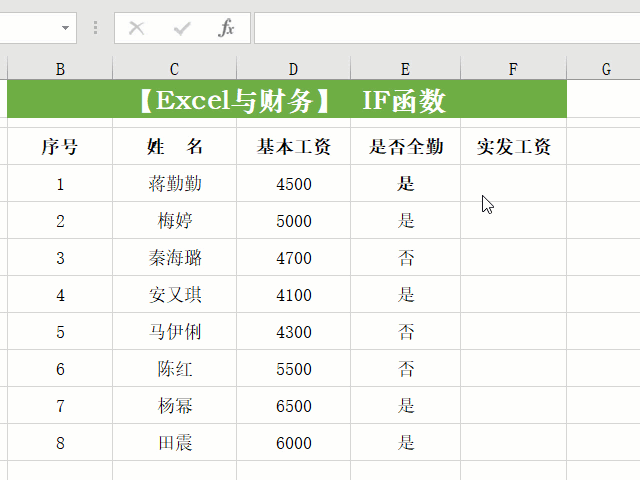Screen dimensions: 640x480
Task: Click the salary cell 4500
Action: point(293,184)
